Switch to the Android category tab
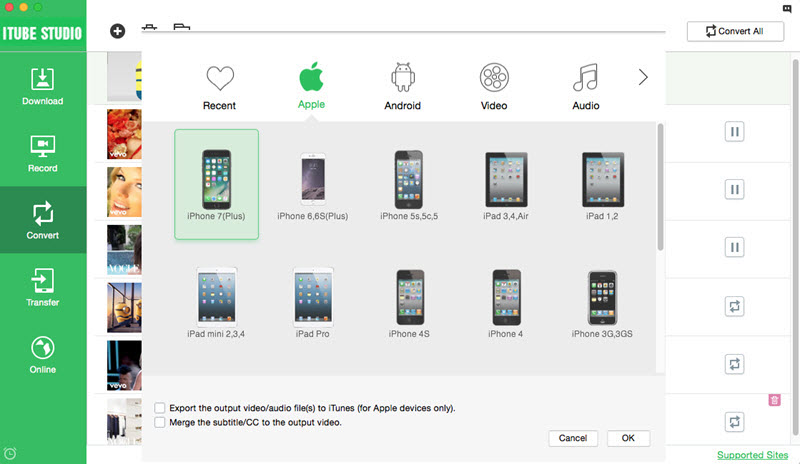Viewport: 800px width, 464px height. point(403,87)
